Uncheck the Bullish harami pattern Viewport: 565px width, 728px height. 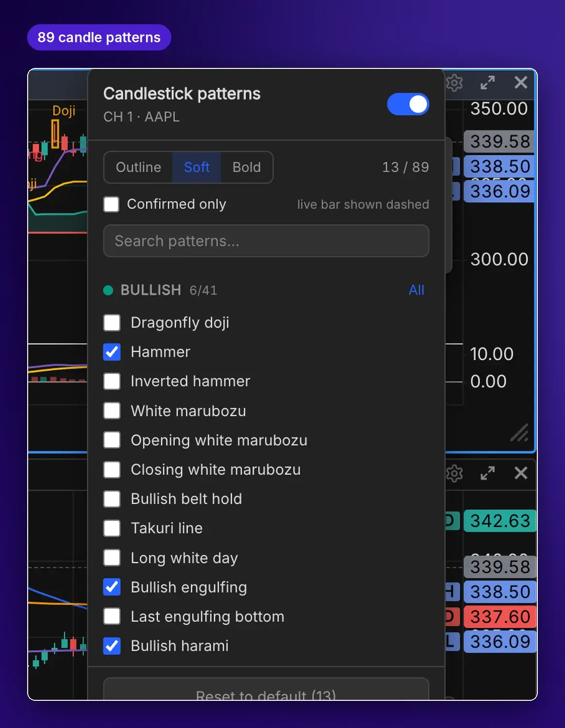tap(112, 646)
